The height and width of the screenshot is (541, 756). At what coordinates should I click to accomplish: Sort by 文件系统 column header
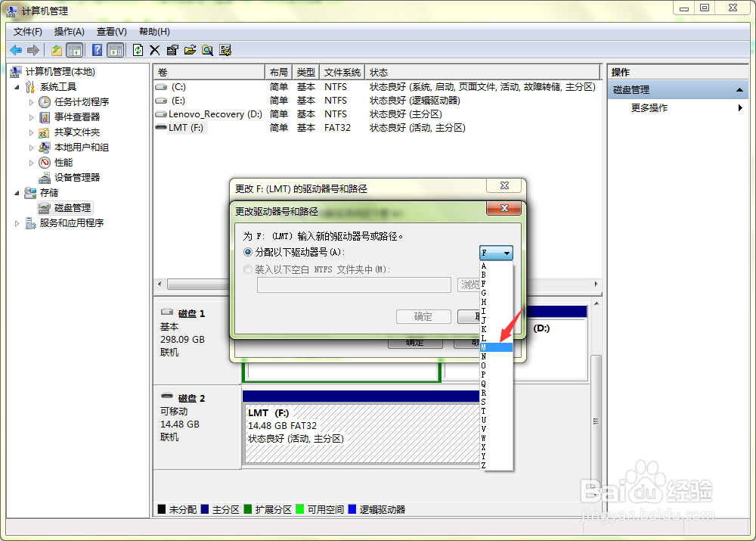click(342, 73)
